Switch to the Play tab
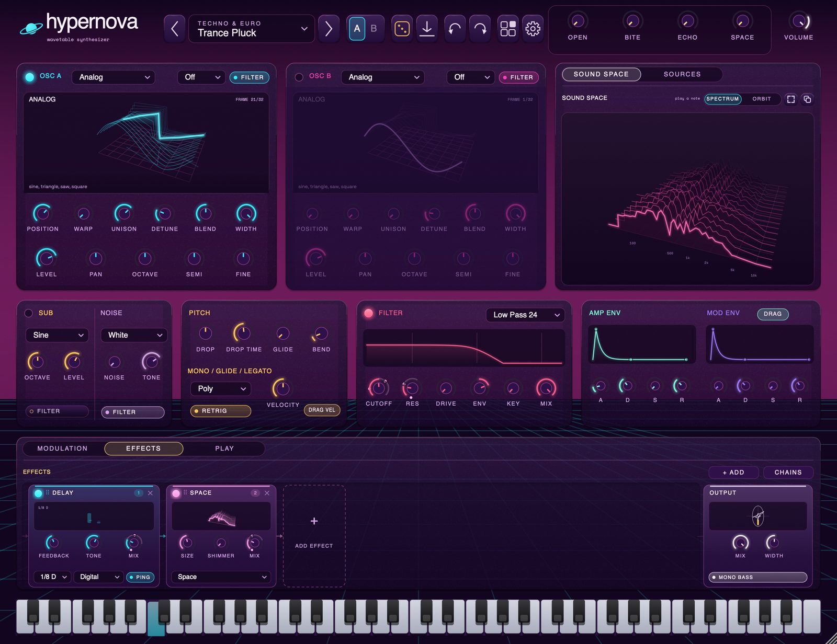The image size is (837, 644). 224,448
